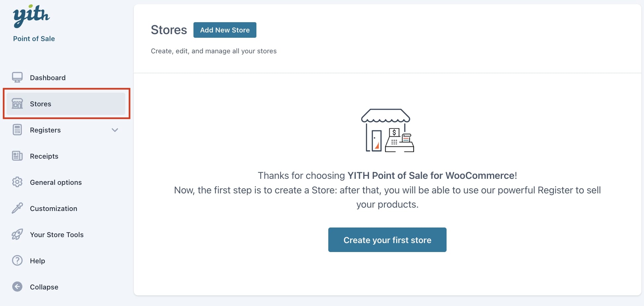Click the Collapse arrow circle icon
Viewport: 644px width, 306px height.
tap(17, 287)
